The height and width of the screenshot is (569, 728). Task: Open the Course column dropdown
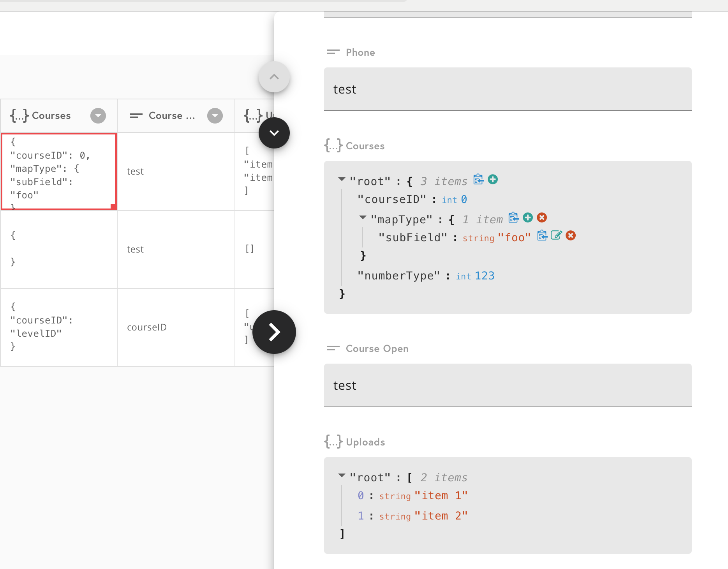click(x=215, y=115)
